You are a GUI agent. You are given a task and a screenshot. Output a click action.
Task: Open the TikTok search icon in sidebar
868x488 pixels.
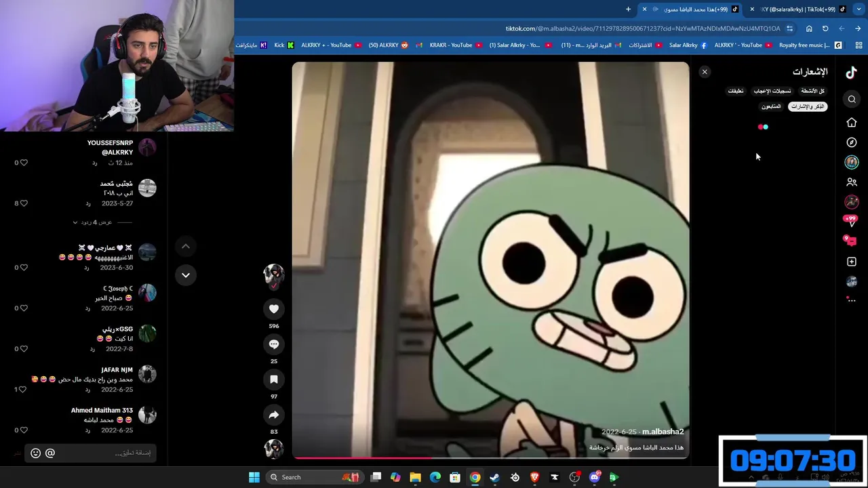852,100
